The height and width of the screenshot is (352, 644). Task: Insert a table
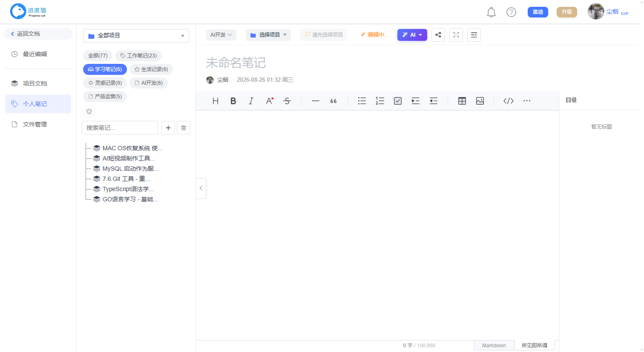pos(462,101)
